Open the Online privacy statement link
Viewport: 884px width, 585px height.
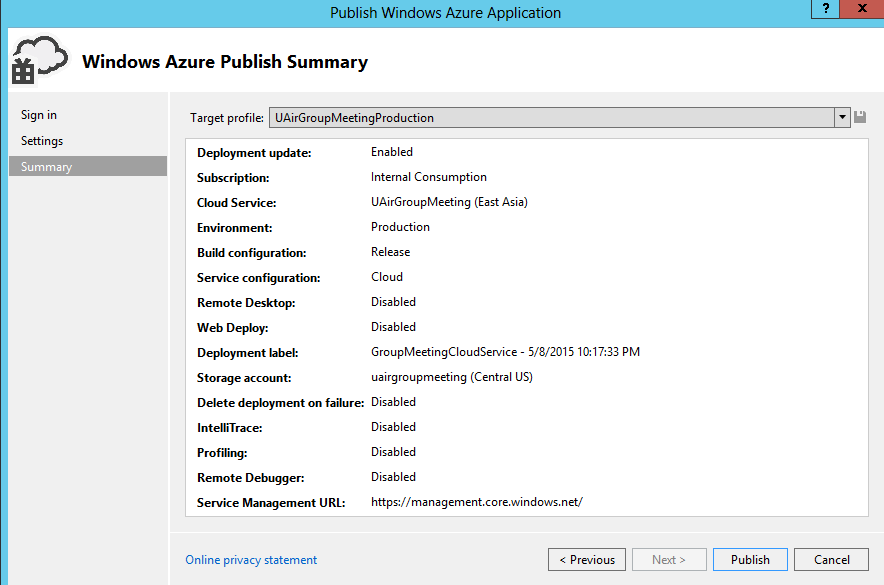(x=251, y=560)
